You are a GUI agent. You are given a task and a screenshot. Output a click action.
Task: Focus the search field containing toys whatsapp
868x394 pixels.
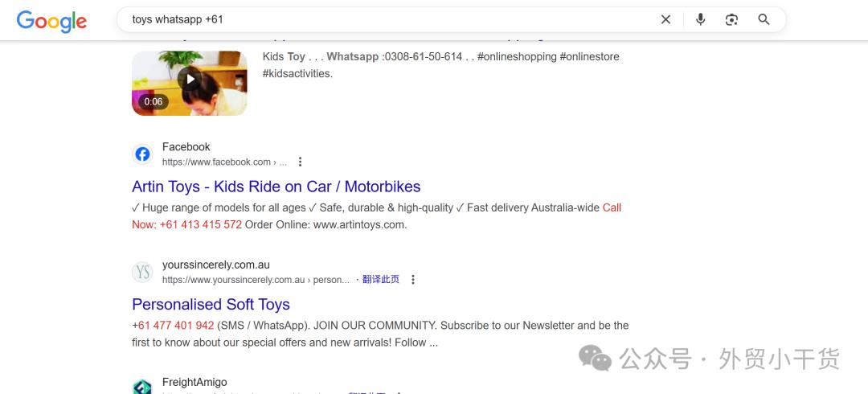386,19
